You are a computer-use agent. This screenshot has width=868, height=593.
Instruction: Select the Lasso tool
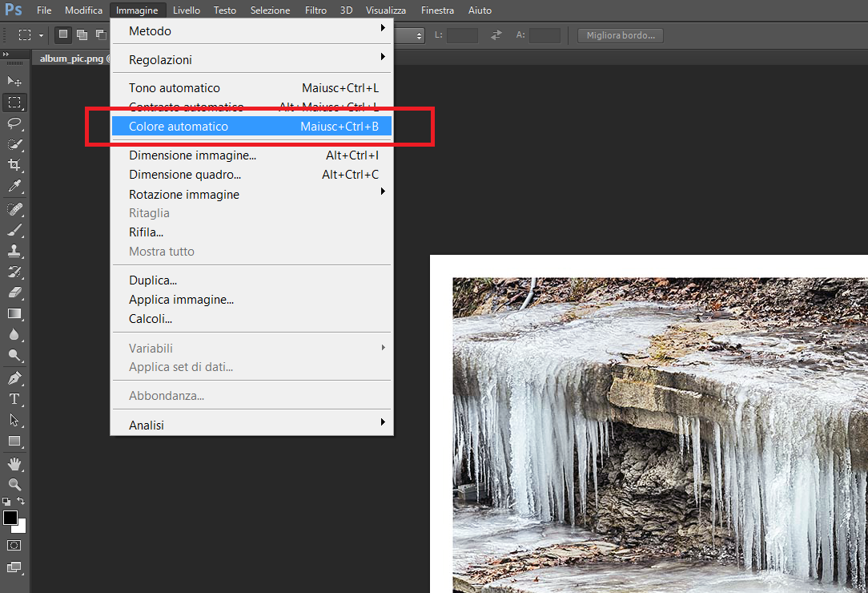(x=14, y=123)
